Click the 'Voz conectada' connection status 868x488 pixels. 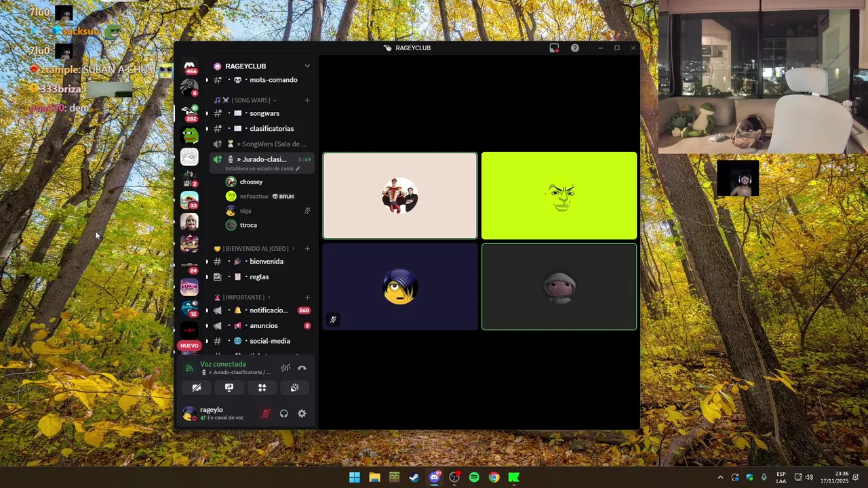pos(223,364)
